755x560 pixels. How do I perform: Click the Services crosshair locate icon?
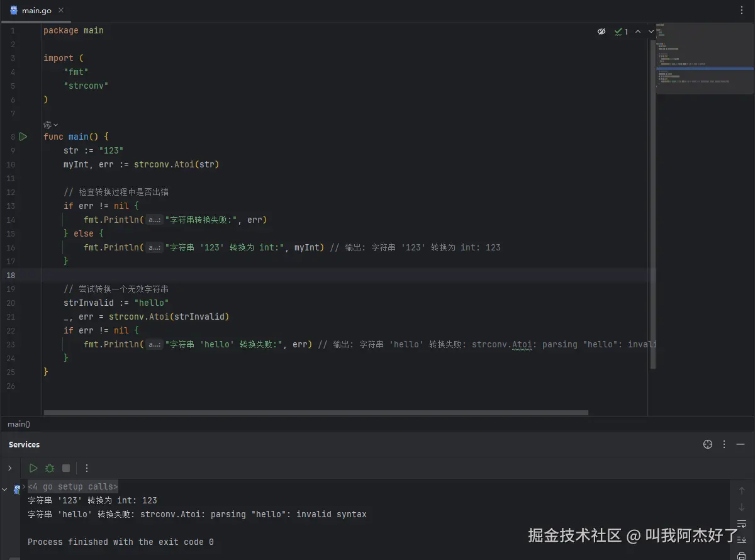(708, 444)
